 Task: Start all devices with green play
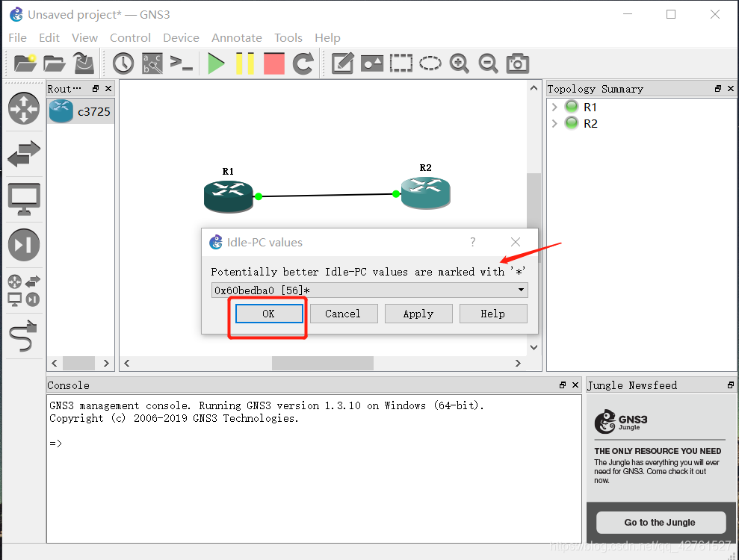pos(216,63)
